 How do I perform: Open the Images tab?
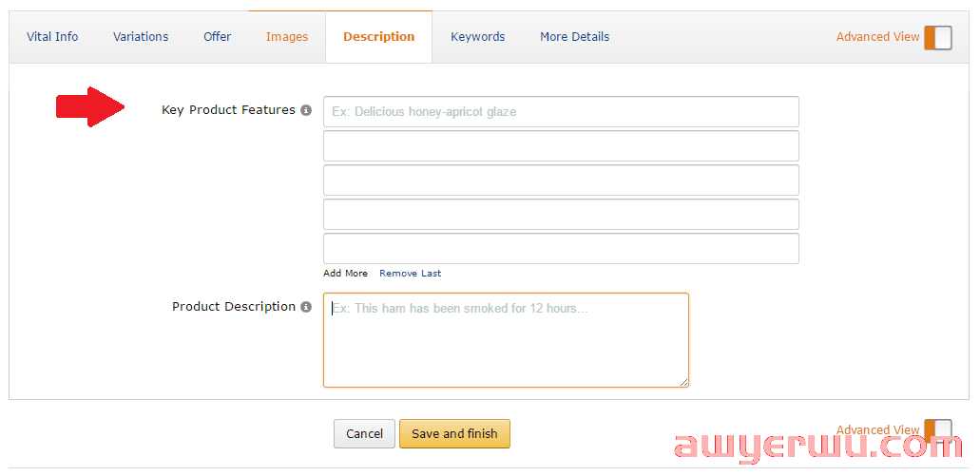tap(287, 37)
